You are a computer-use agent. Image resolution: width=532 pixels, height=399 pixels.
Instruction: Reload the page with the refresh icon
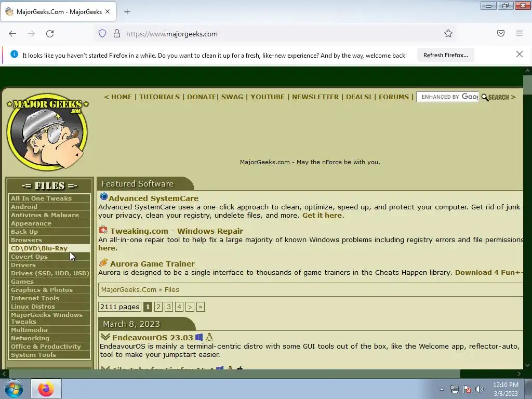pyautogui.click(x=50, y=34)
